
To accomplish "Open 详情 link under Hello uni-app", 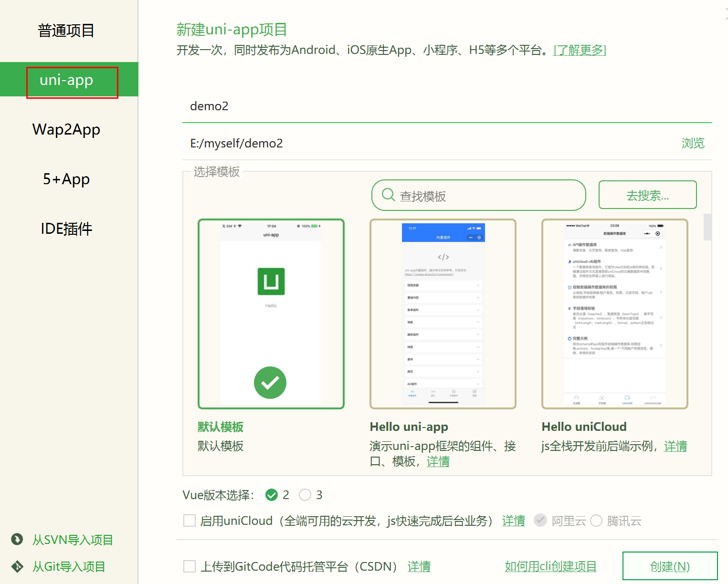I will pos(438,461).
